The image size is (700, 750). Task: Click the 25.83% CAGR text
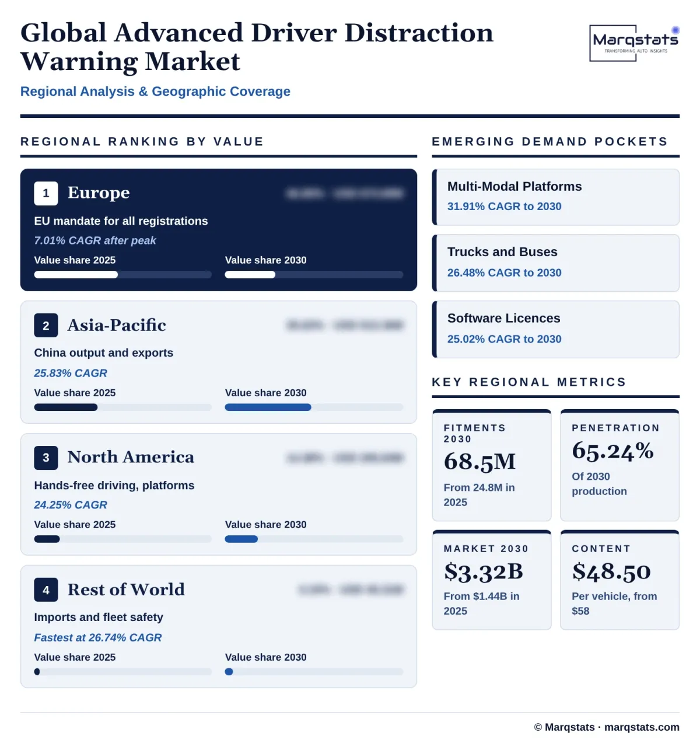(71, 373)
